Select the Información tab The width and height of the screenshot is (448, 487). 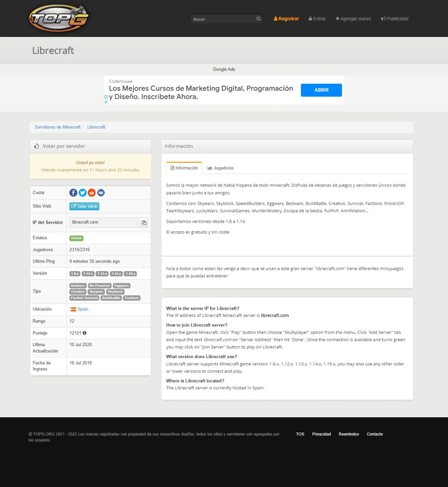[184, 168]
